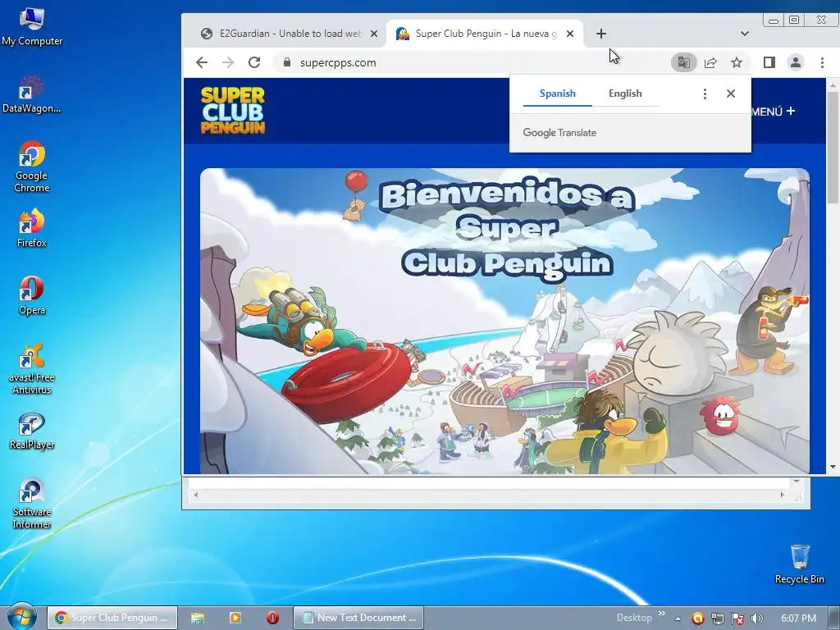The image size is (840, 630).
Task: Switch to New Text Document taskbar button
Action: [x=358, y=618]
